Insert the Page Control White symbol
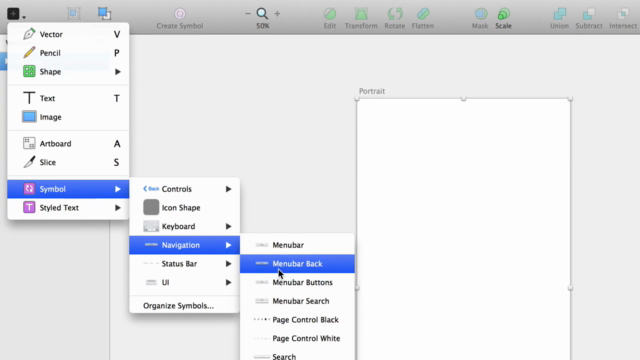640x360 pixels. pyautogui.click(x=297, y=338)
